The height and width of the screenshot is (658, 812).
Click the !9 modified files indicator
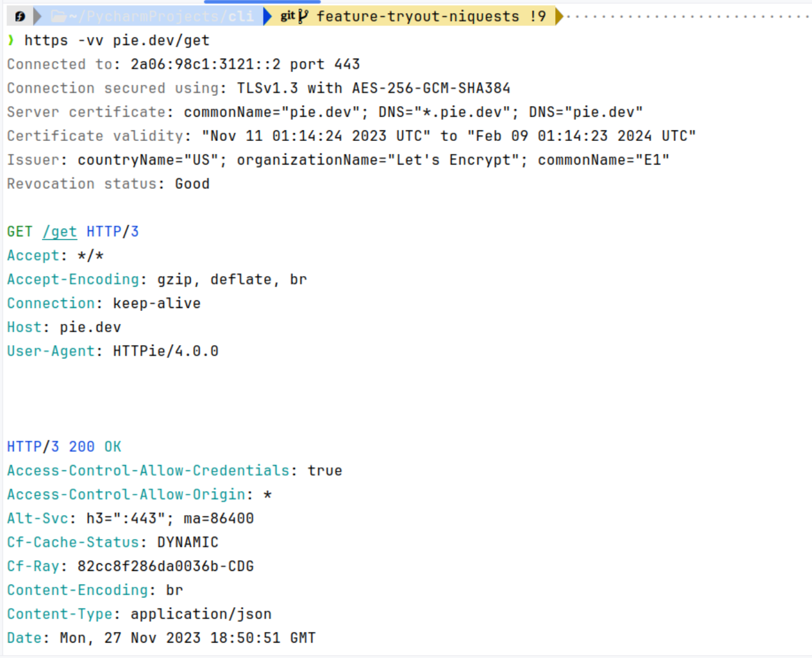point(537,17)
